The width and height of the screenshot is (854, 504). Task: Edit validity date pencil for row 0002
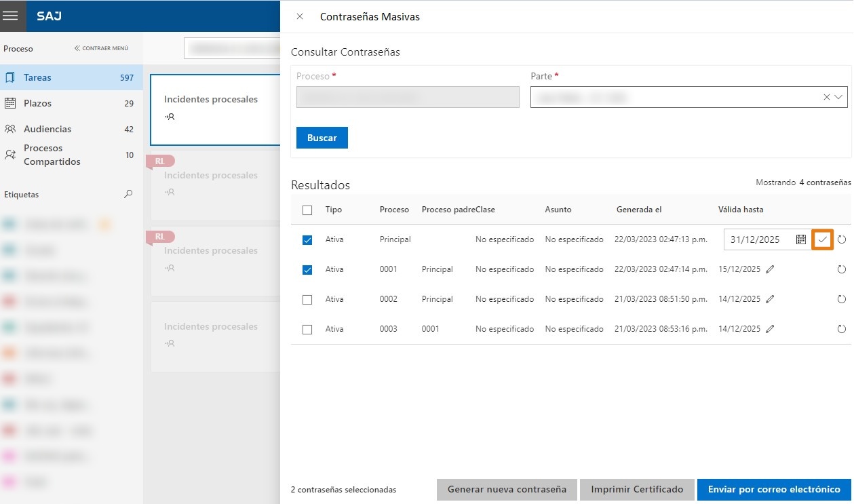[x=769, y=299]
